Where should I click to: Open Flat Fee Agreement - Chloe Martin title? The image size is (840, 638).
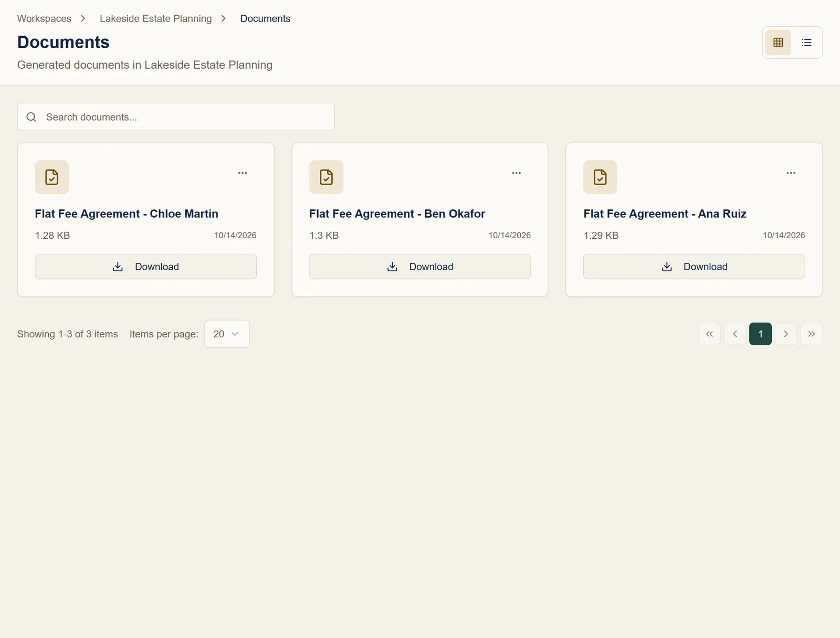pyautogui.click(x=127, y=214)
